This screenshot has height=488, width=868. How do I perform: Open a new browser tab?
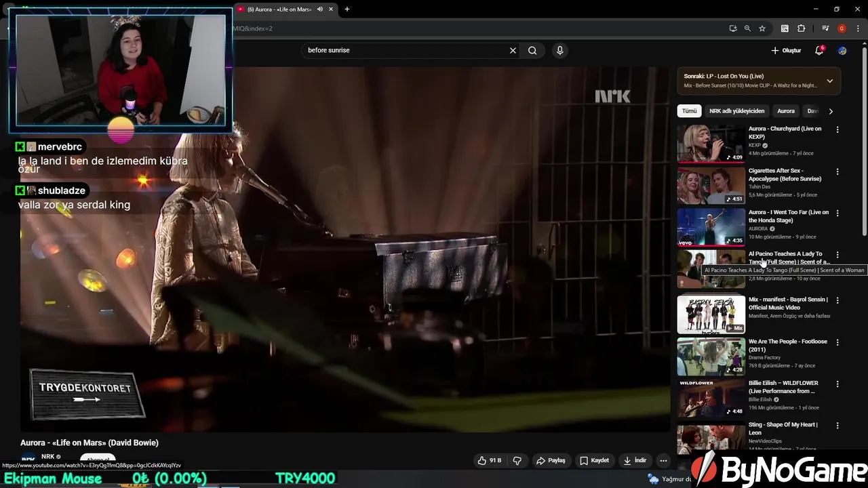pyautogui.click(x=347, y=9)
